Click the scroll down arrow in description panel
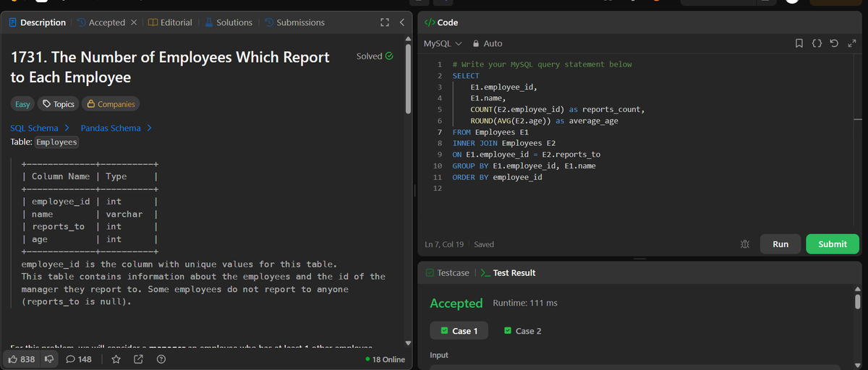Image resolution: width=868 pixels, height=370 pixels. coord(409,343)
